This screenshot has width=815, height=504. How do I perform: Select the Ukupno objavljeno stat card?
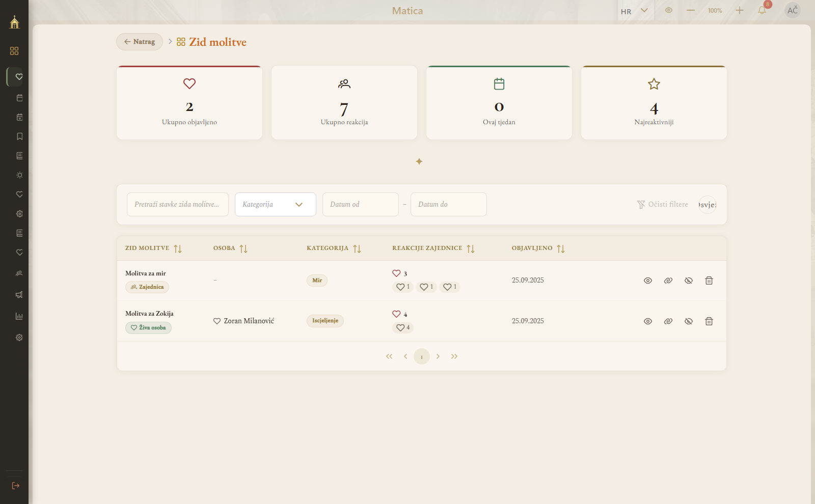click(189, 102)
